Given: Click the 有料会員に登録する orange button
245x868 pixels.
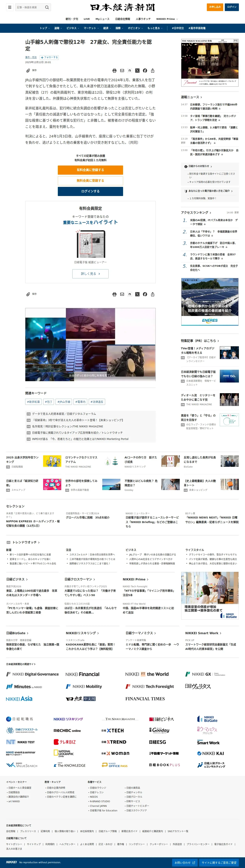Looking at the screenshot, I should click(90, 170).
